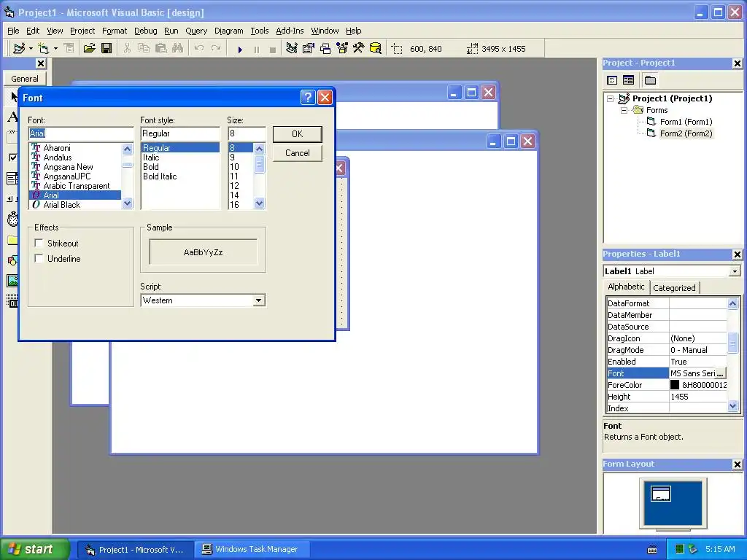Image resolution: width=747 pixels, height=560 pixels.
Task: Click the Add Standard EXE Project icon
Action: coord(19,48)
